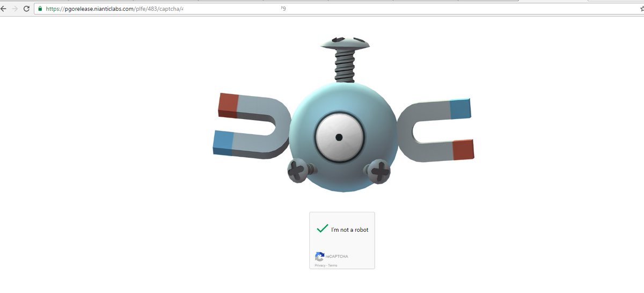Go back using browser back arrow
The width and height of the screenshot is (644, 293).
click(3, 9)
